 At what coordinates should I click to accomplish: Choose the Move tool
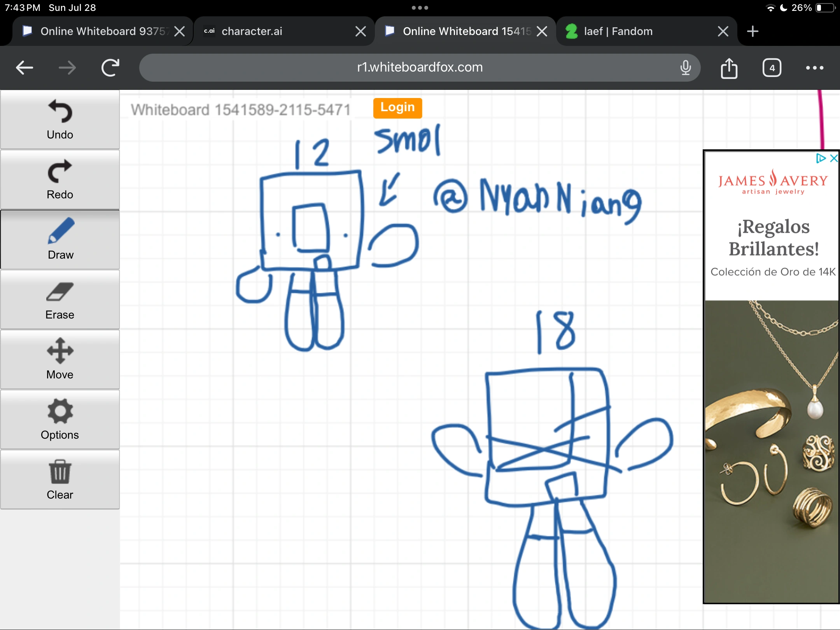click(60, 359)
